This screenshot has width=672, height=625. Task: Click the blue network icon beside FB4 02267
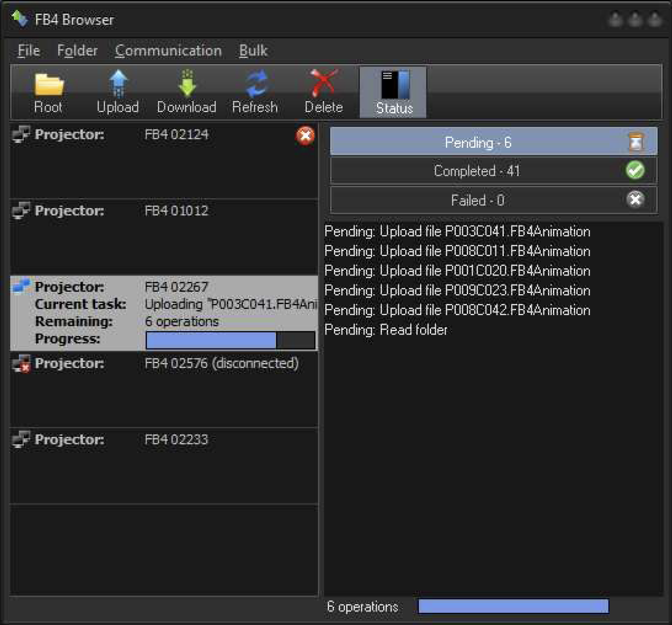pyautogui.click(x=21, y=286)
